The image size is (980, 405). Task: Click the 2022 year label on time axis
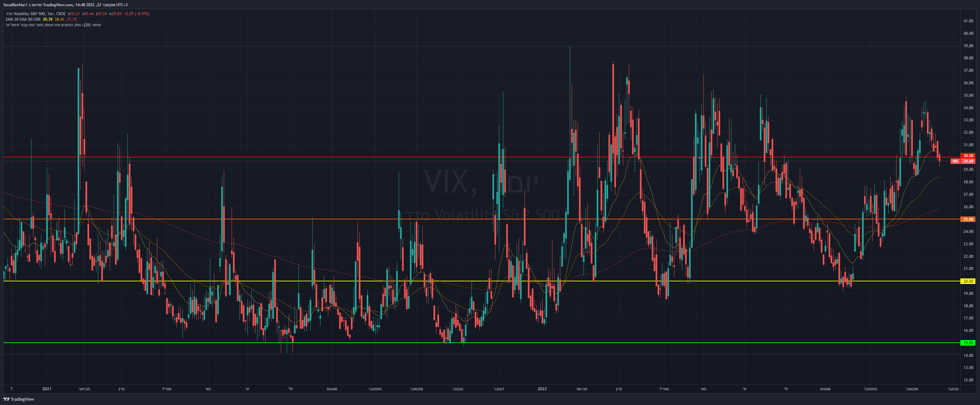542,389
